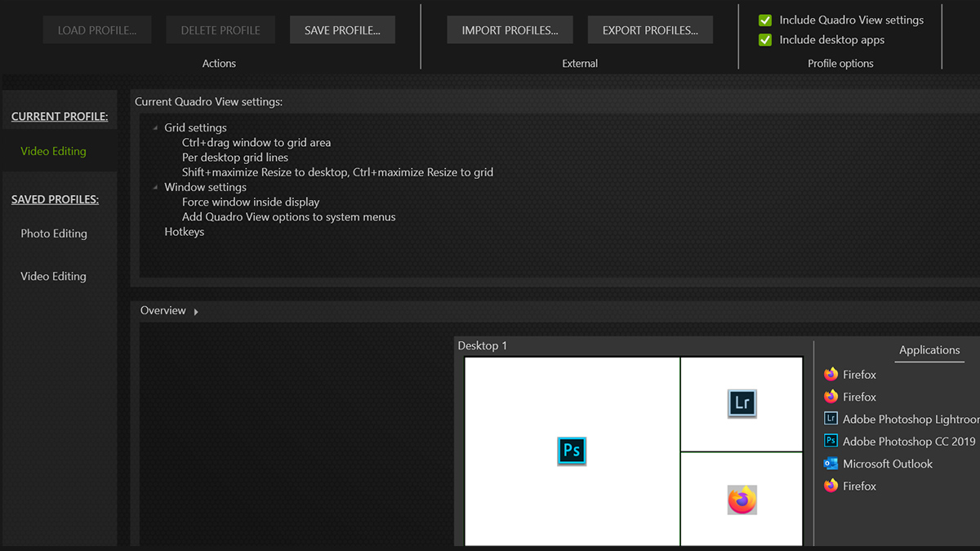
Task: Collapse the Window settings tree
Action: (x=154, y=187)
